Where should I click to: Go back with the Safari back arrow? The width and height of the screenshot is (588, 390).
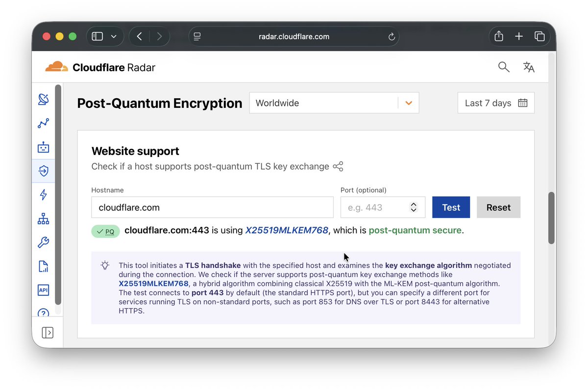tap(140, 36)
